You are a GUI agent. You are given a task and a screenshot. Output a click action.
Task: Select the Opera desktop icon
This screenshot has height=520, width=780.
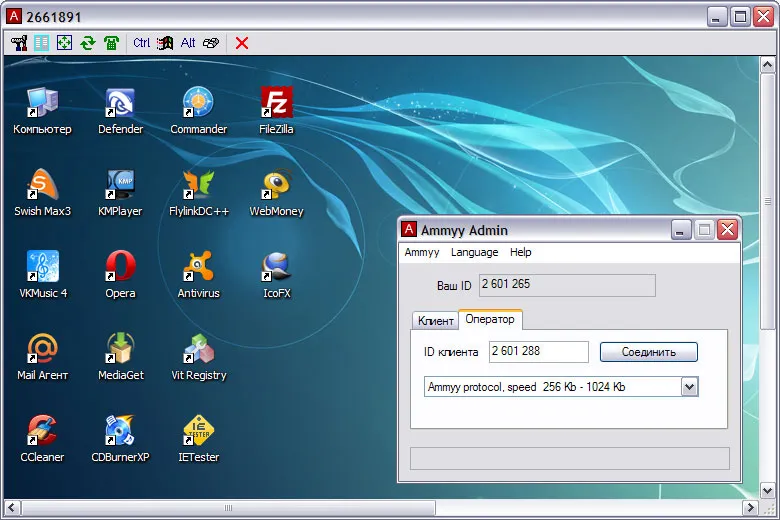[x=120, y=274]
